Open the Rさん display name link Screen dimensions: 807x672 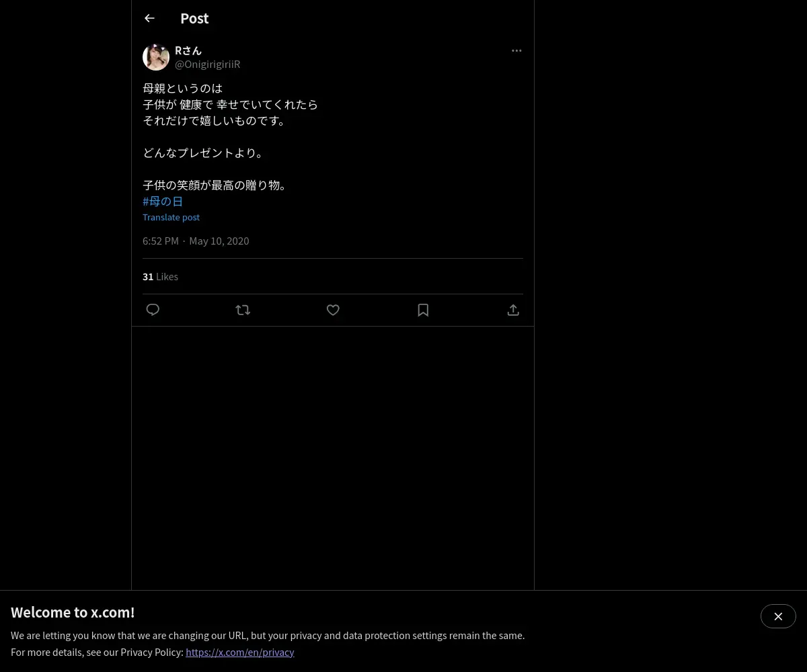pos(188,50)
